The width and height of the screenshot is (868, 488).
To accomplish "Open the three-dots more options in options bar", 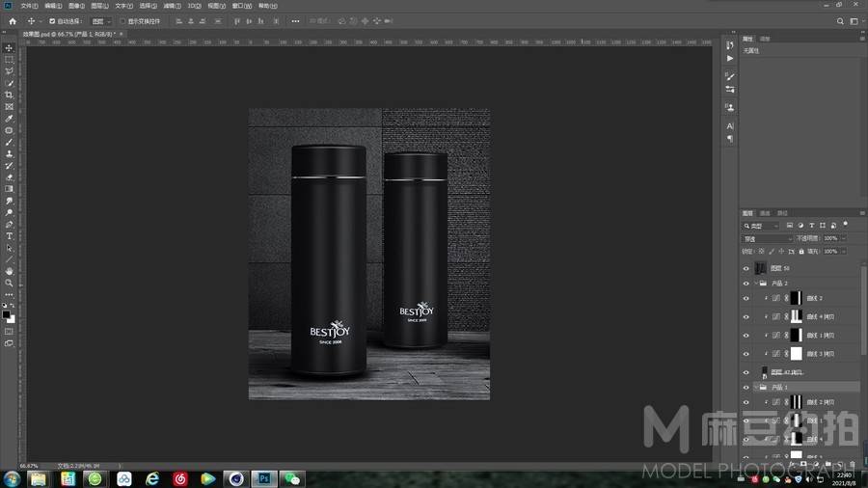I will (x=296, y=21).
